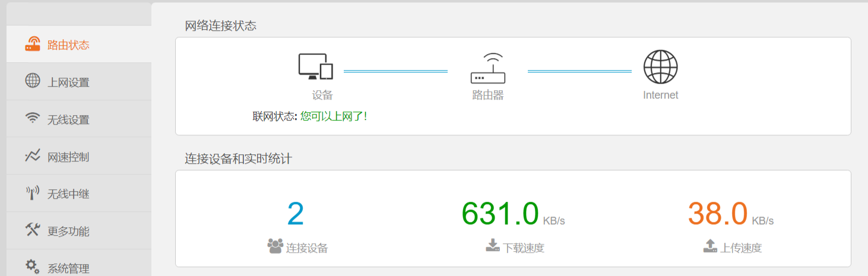Click the Wi-Fi icon beside 无线设置
This screenshot has width=868, height=276.
point(33,118)
